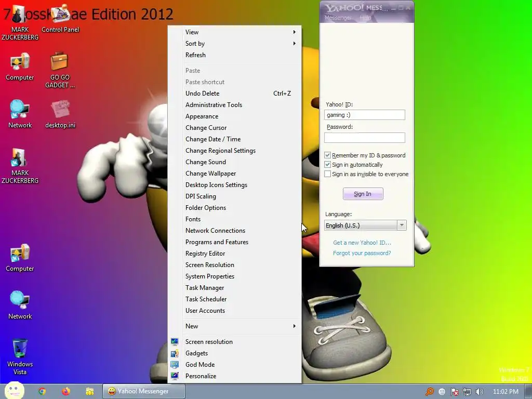Screen dimensions: 532x399
Task: Open Change Regional Settings
Action: point(234,151)
